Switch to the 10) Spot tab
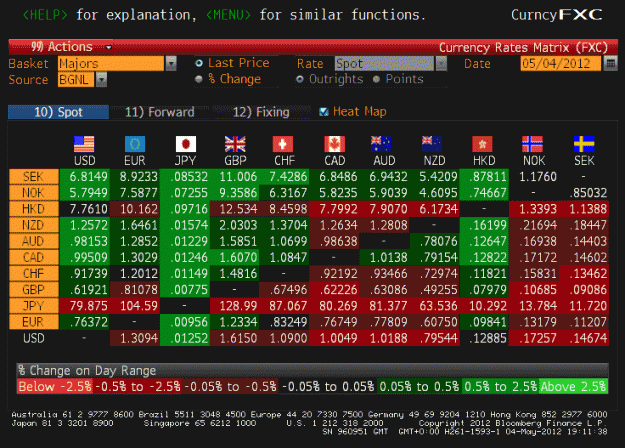The image size is (625, 448). tap(58, 112)
